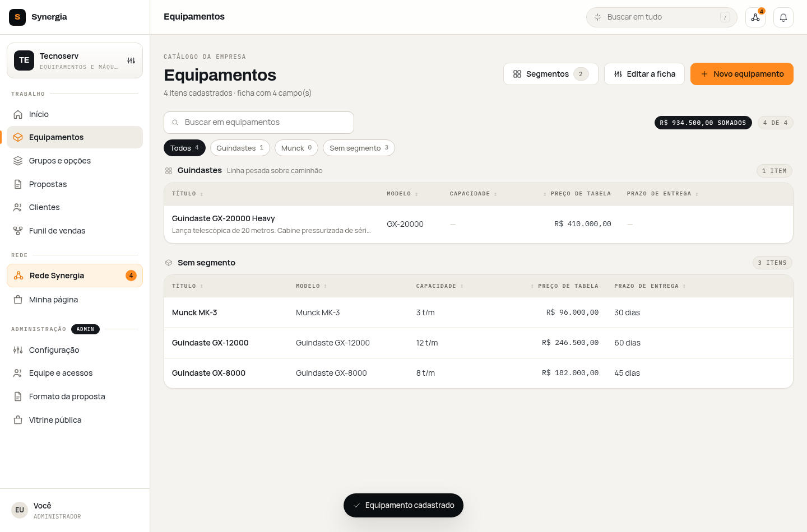807x532 pixels.
Task: Sort Sem segmento table by Modelo
Action: [312, 286]
